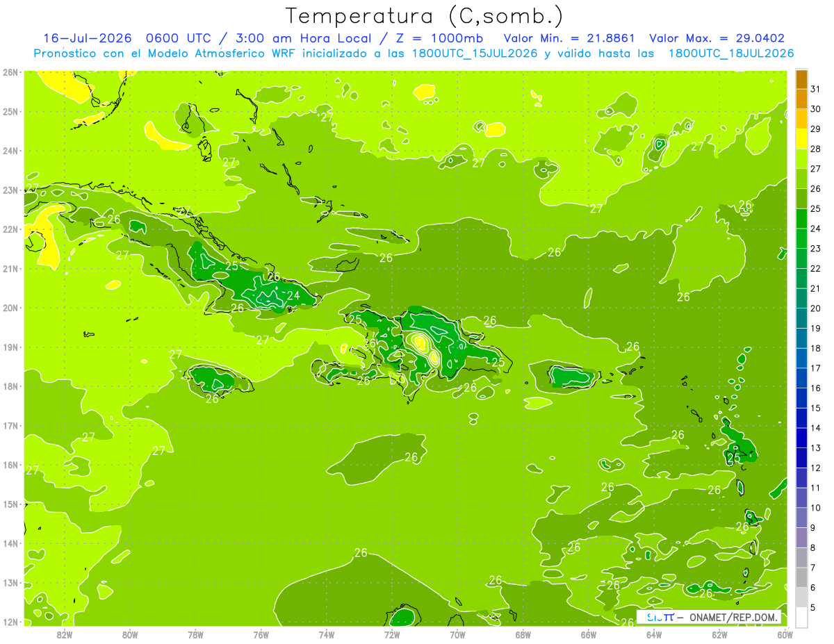
Task: Click the "24N" latitude label
Action: 10,151
